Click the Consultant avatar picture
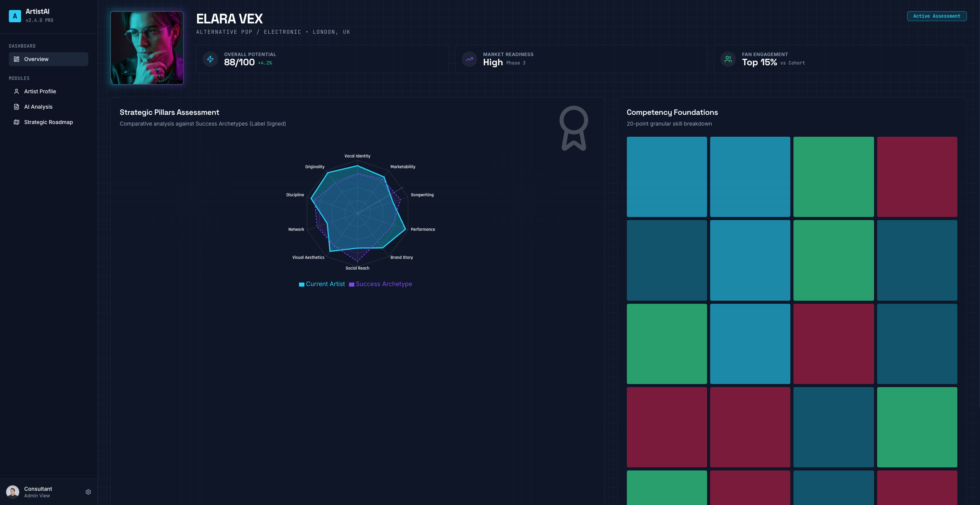 click(x=13, y=492)
